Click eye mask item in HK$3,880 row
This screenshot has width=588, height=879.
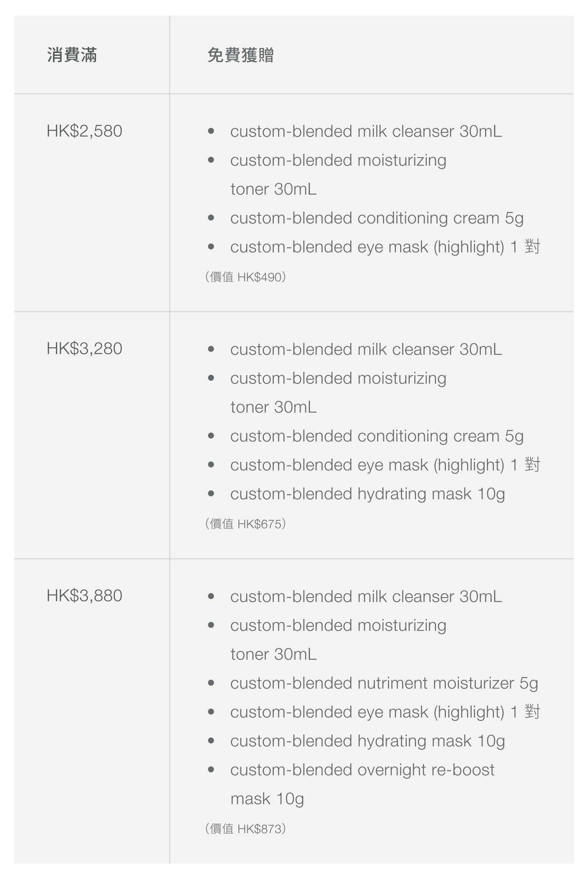385,712
